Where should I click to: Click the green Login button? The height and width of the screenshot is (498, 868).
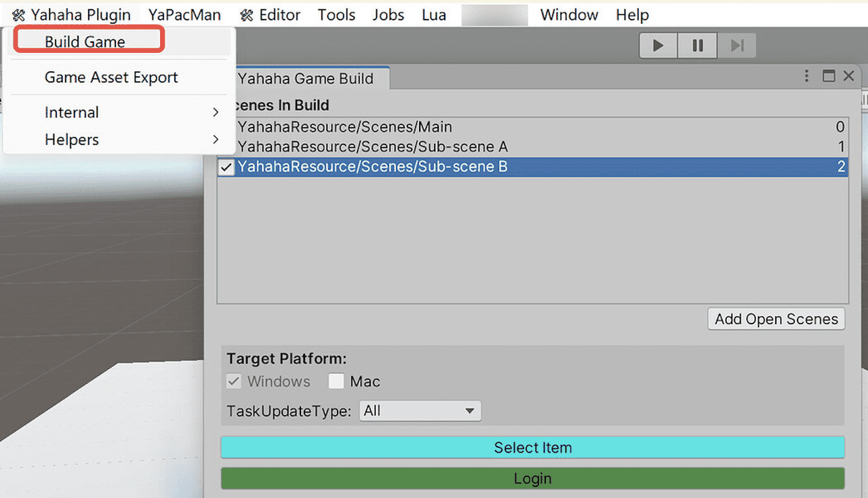coord(532,478)
